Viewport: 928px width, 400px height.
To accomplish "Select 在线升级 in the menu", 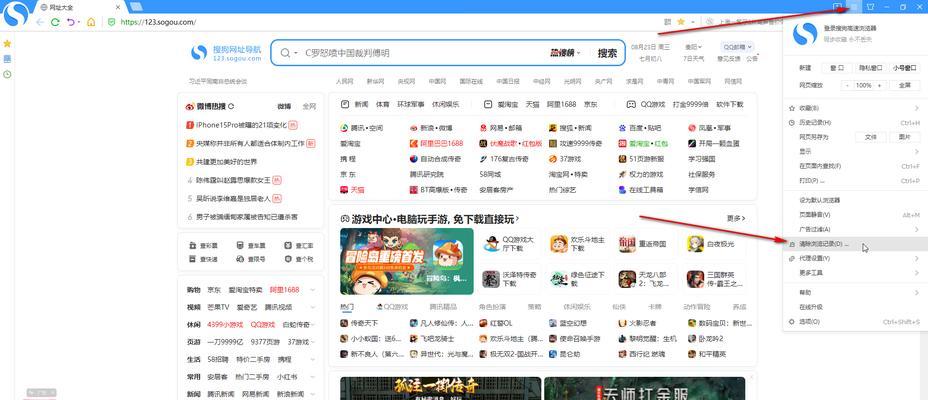I will (855, 307).
